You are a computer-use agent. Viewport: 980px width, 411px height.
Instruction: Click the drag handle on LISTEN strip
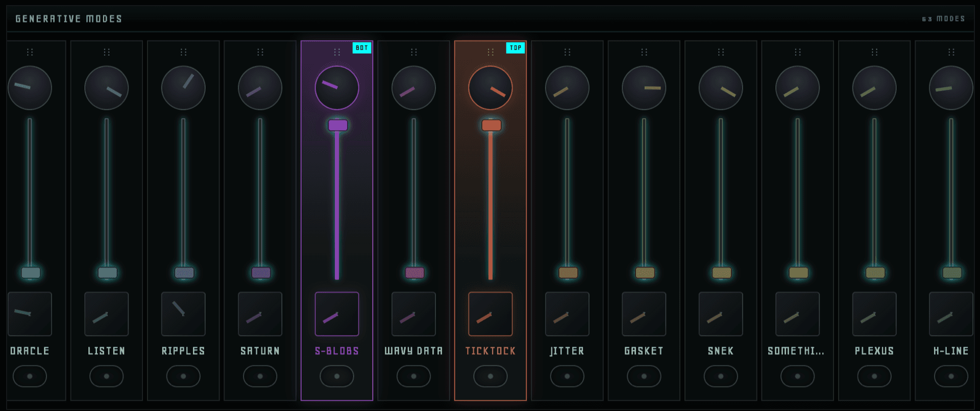pos(107,52)
